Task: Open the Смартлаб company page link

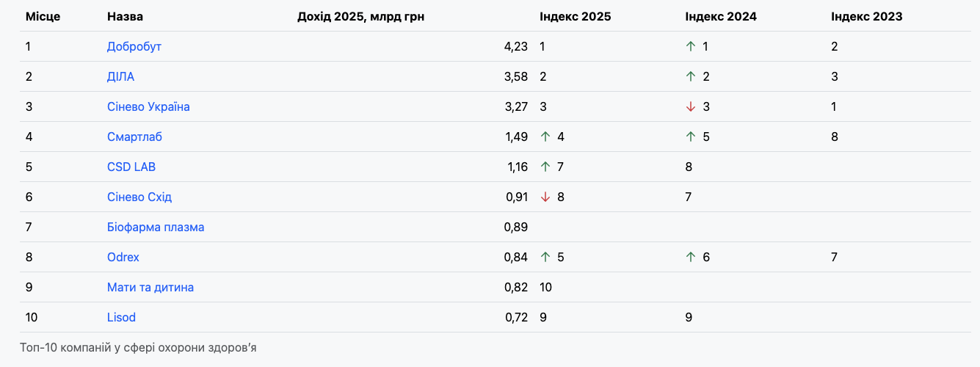Action: pyautogui.click(x=134, y=137)
